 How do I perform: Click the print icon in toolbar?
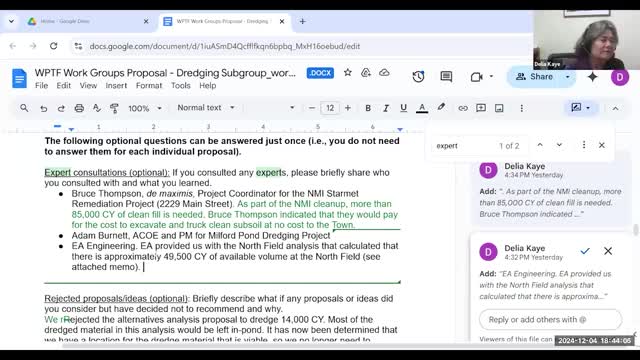click(79, 108)
